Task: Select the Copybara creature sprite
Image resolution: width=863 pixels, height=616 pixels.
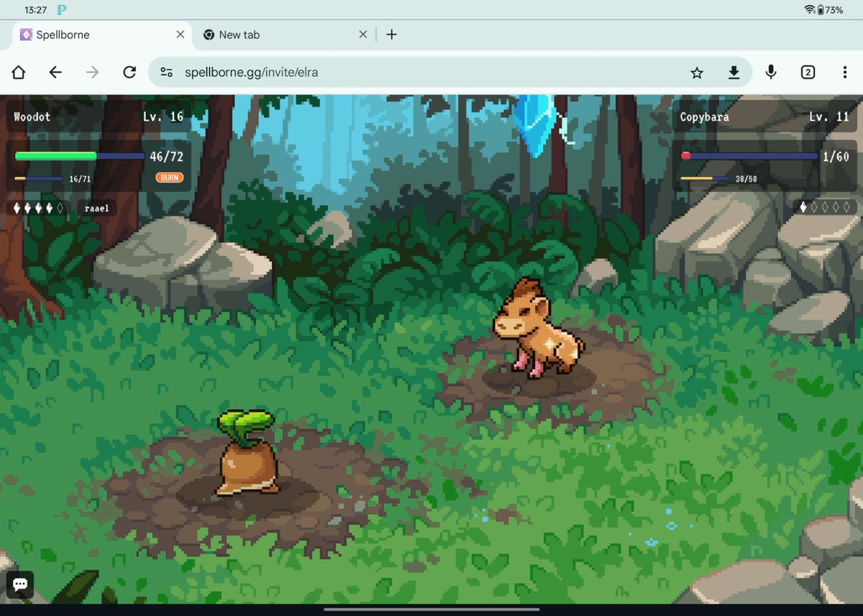Action: tap(538, 327)
